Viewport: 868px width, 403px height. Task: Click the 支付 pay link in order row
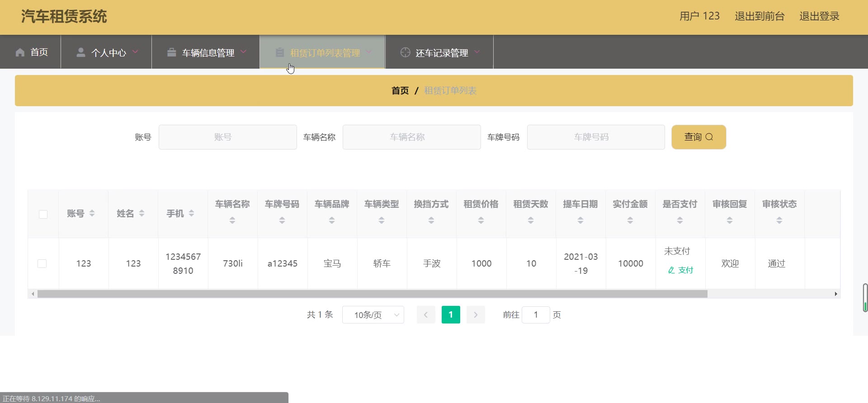[680, 270]
